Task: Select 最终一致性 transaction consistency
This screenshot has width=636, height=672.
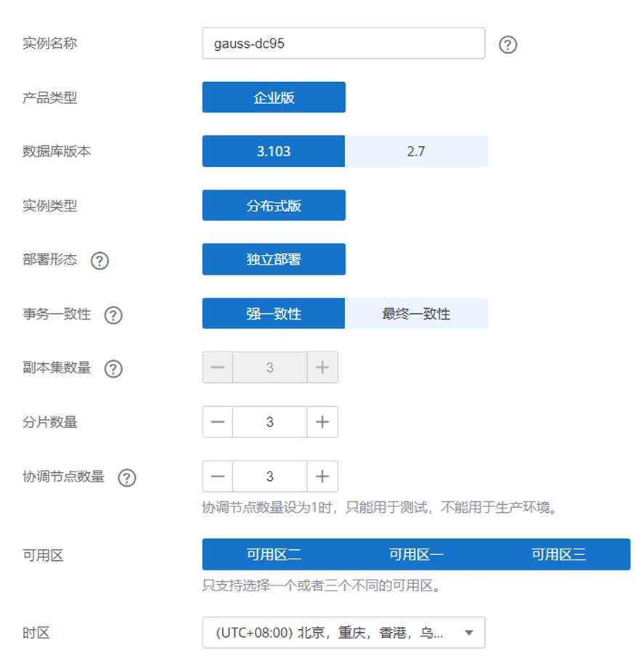Action: click(x=416, y=314)
